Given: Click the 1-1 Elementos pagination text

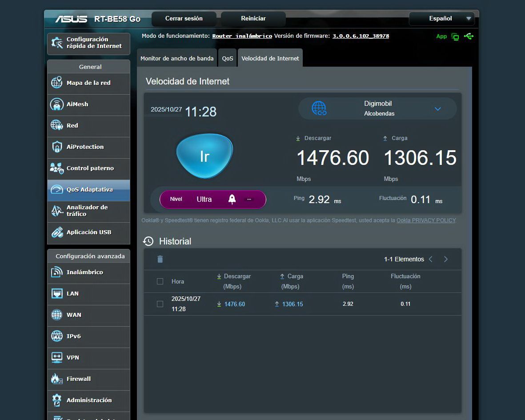Looking at the screenshot, I should coord(404,259).
